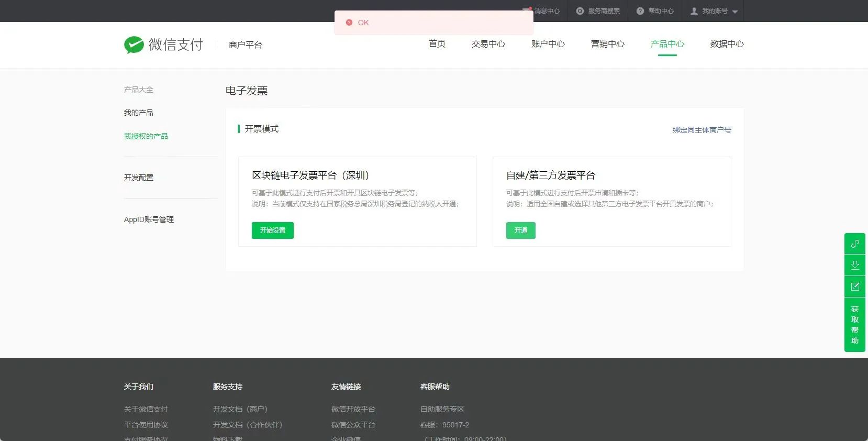Open the 自助服务专区 footer link
This screenshot has height=441, width=868.
[442, 409]
